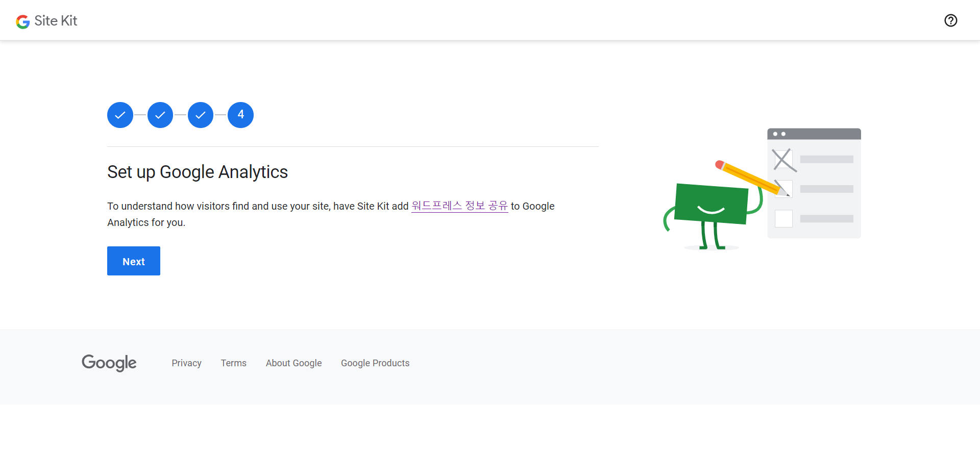Open the Privacy footer link
This screenshot has width=980, height=456.
186,363
